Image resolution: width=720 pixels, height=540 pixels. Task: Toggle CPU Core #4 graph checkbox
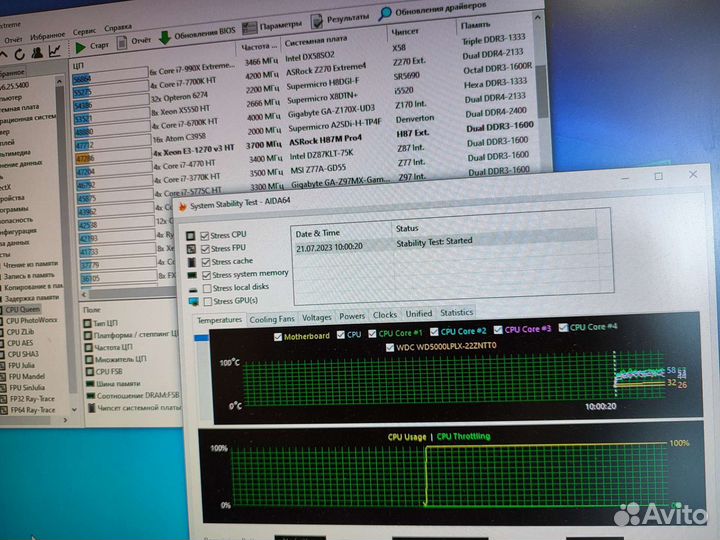tap(563, 328)
